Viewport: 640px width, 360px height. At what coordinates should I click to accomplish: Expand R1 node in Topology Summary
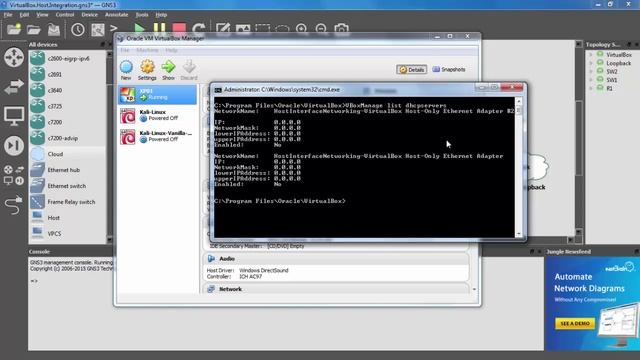point(591,88)
